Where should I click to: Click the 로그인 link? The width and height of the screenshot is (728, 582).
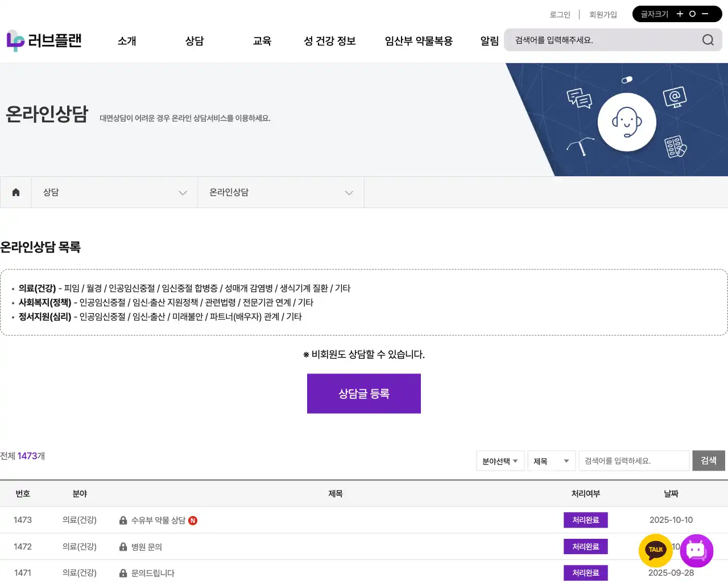(560, 15)
